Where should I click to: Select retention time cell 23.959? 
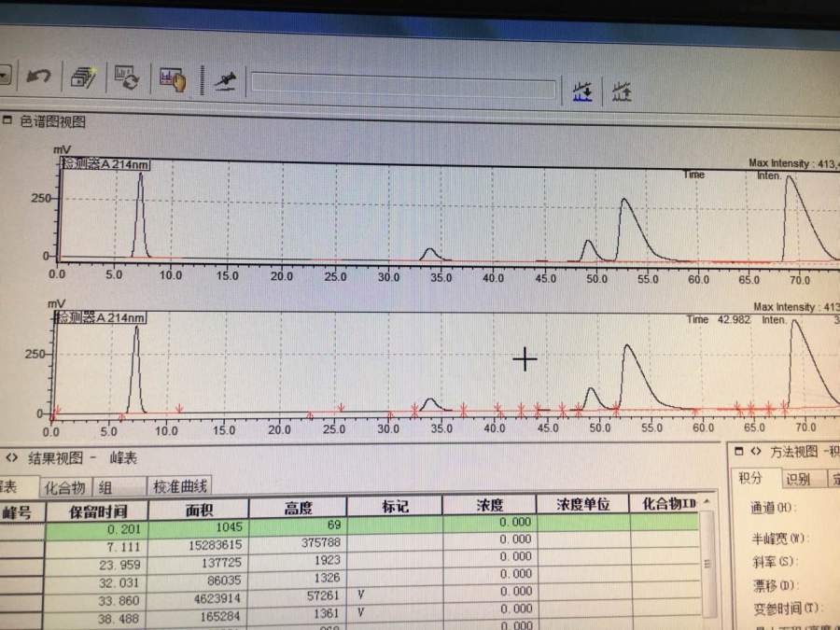point(97,566)
